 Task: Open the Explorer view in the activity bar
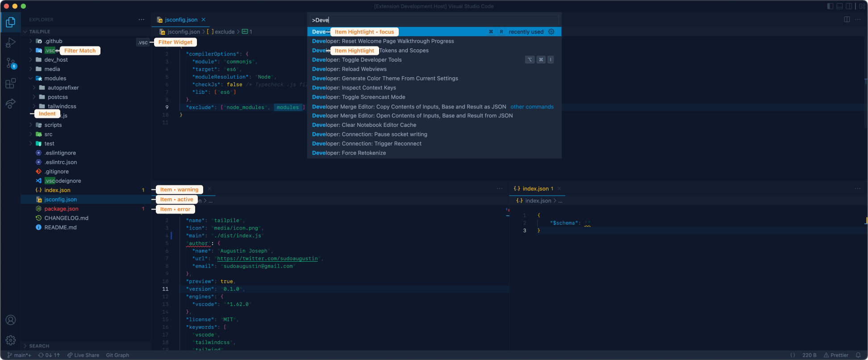coord(11,22)
